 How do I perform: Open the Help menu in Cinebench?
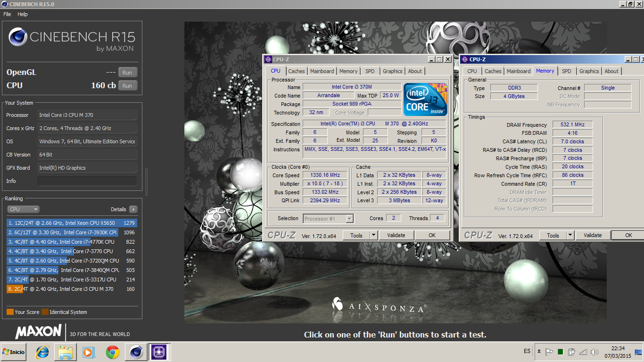[x=23, y=14]
